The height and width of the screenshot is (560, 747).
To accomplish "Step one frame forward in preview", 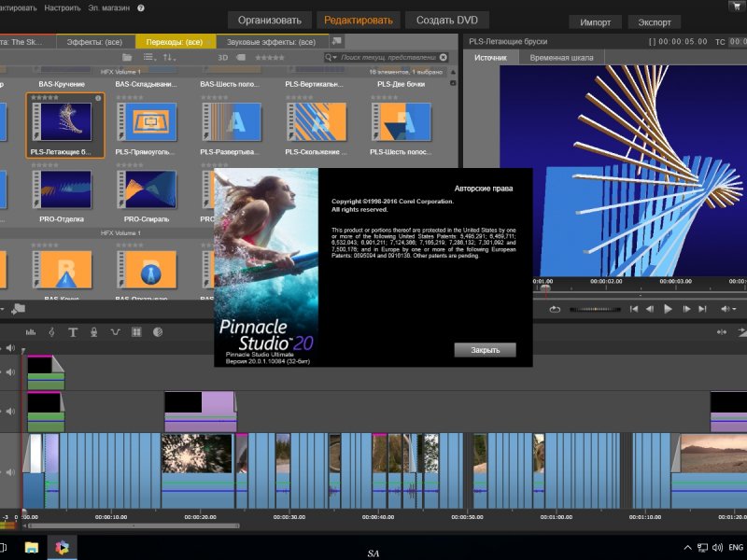I will (x=686, y=309).
